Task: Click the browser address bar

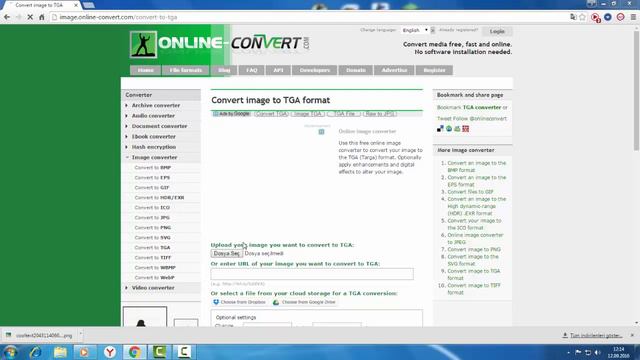Action: tap(310, 17)
